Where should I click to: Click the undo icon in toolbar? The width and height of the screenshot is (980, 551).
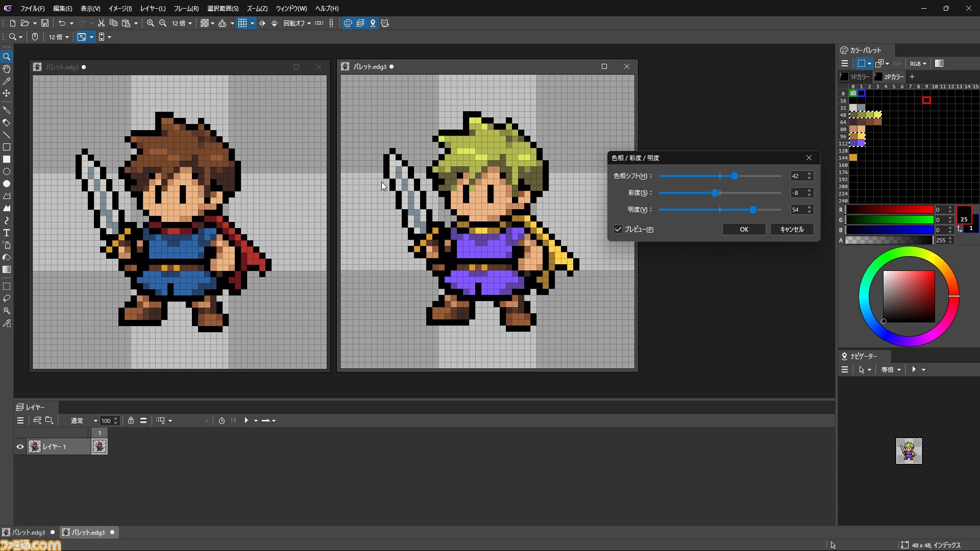(62, 23)
